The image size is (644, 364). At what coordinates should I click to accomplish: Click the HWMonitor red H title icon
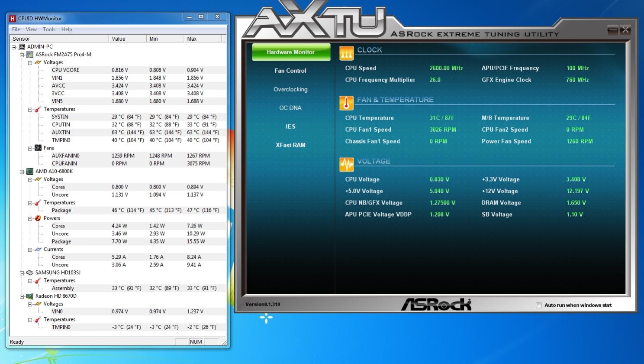pyautogui.click(x=13, y=19)
